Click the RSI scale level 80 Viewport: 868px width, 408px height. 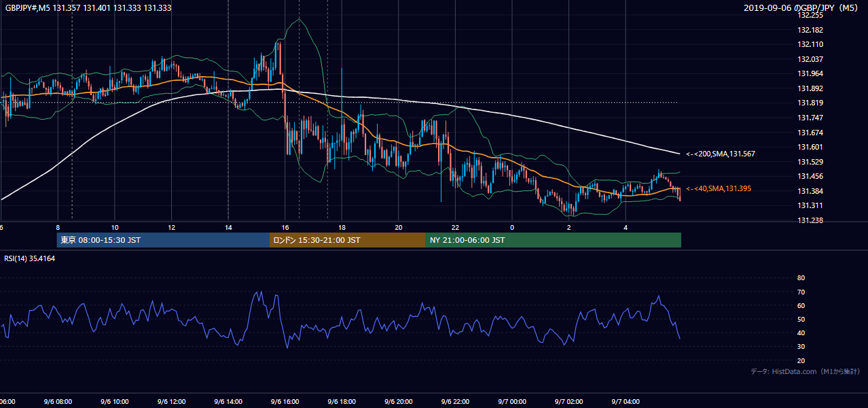(801, 278)
